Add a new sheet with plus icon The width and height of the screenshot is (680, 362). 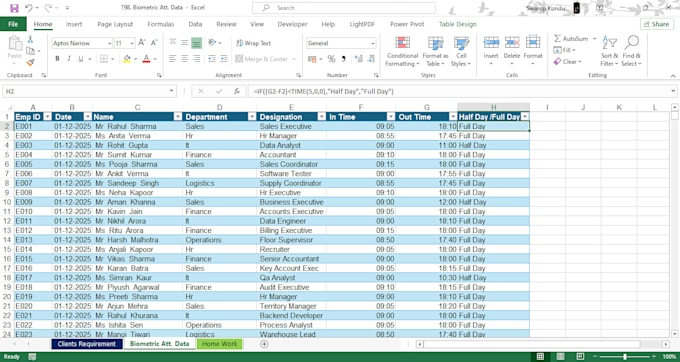tap(264, 344)
